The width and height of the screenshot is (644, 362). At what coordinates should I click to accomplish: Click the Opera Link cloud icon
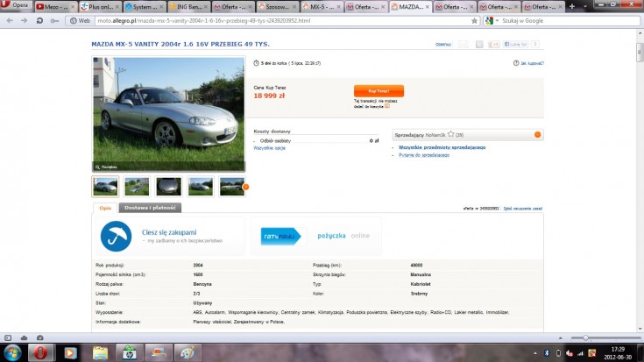point(24,337)
